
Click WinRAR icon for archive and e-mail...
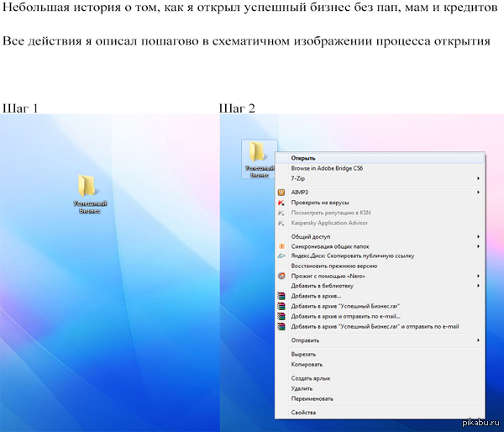click(x=281, y=317)
